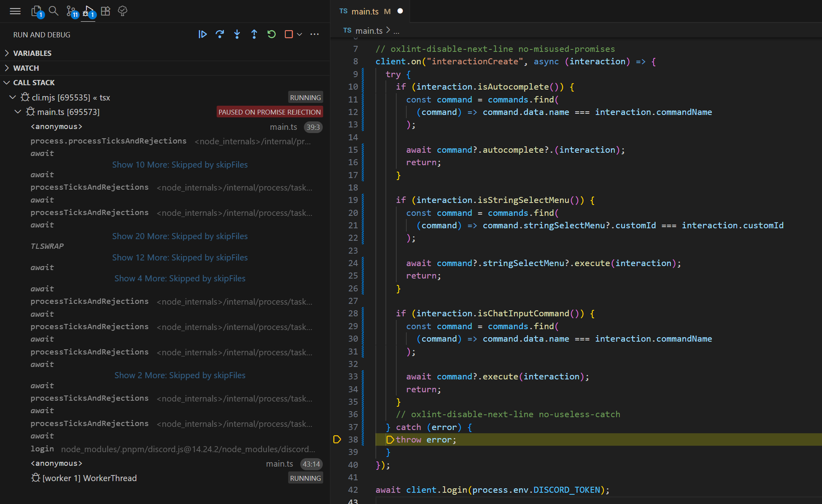Click the Step Over debug icon
The width and height of the screenshot is (822, 504).
(220, 35)
